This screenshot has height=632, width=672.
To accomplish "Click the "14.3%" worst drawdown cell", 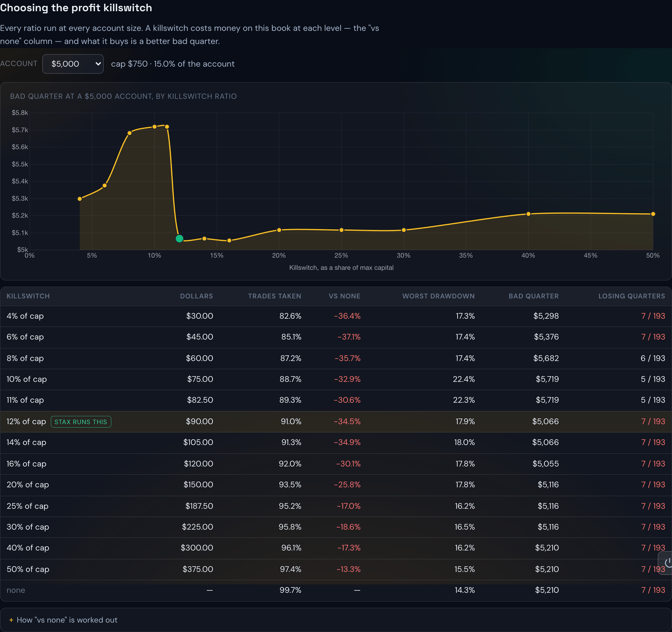I will pyautogui.click(x=465, y=590).
